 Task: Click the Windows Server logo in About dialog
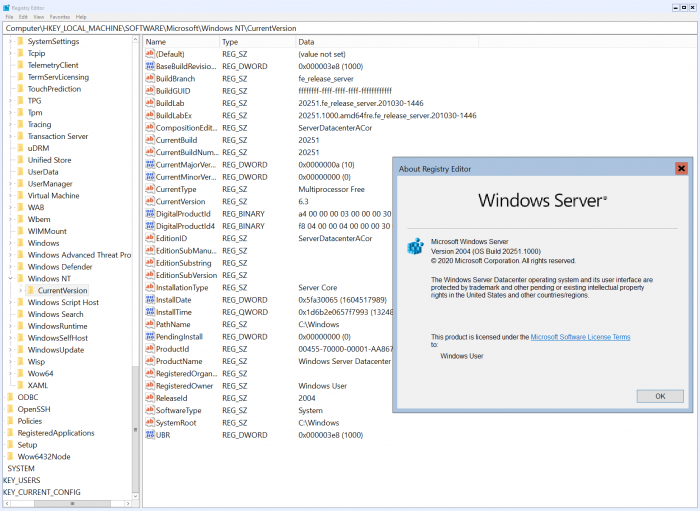(x=542, y=200)
